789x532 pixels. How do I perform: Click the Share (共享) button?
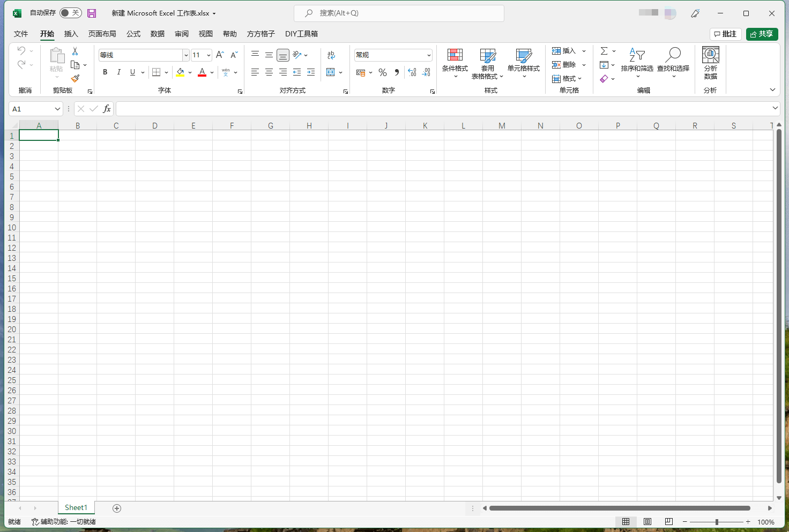point(762,34)
